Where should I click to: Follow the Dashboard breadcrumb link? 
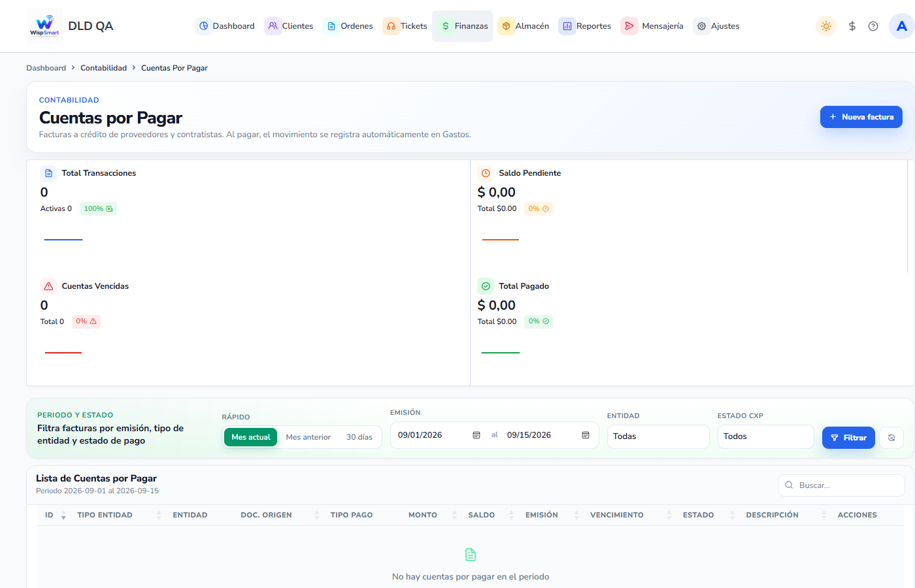pos(46,68)
